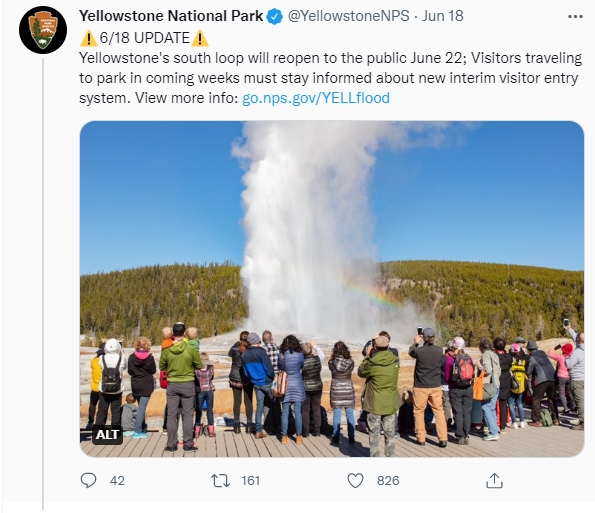
Task: Click the @YellowstoneNPS handle
Action: pyautogui.click(x=348, y=16)
